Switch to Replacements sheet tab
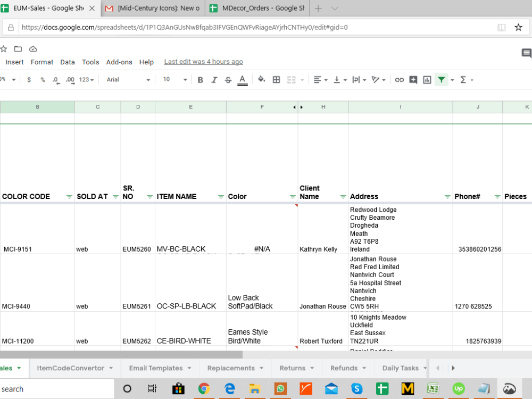 tap(235, 368)
